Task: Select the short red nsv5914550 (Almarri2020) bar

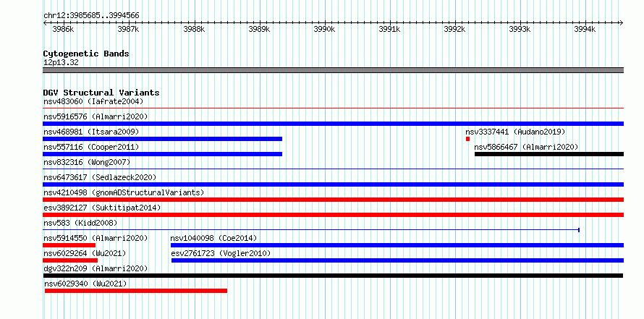Action: (69, 245)
